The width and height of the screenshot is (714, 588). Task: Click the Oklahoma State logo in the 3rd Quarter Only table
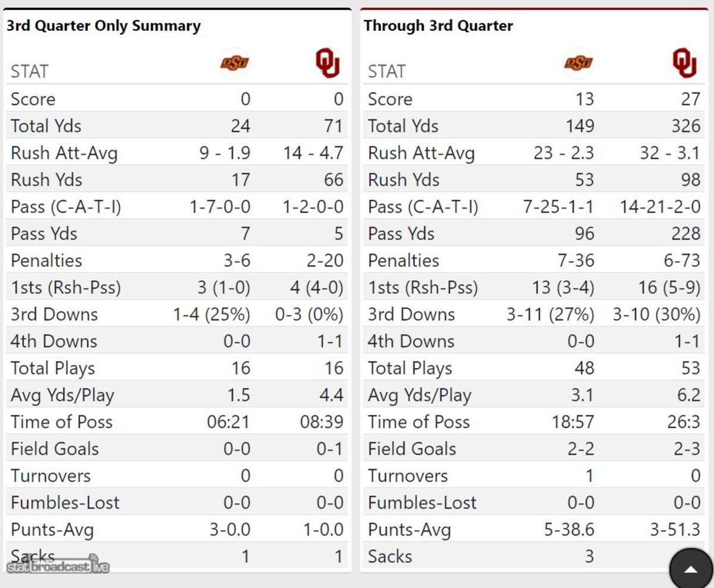click(235, 63)
